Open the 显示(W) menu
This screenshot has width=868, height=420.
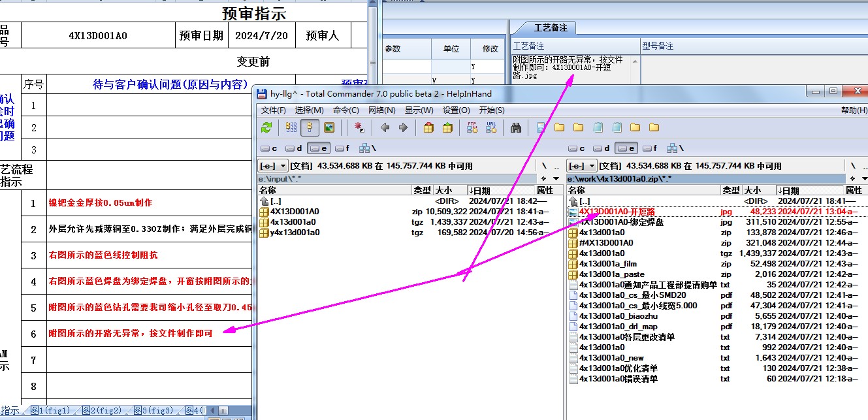419,110
